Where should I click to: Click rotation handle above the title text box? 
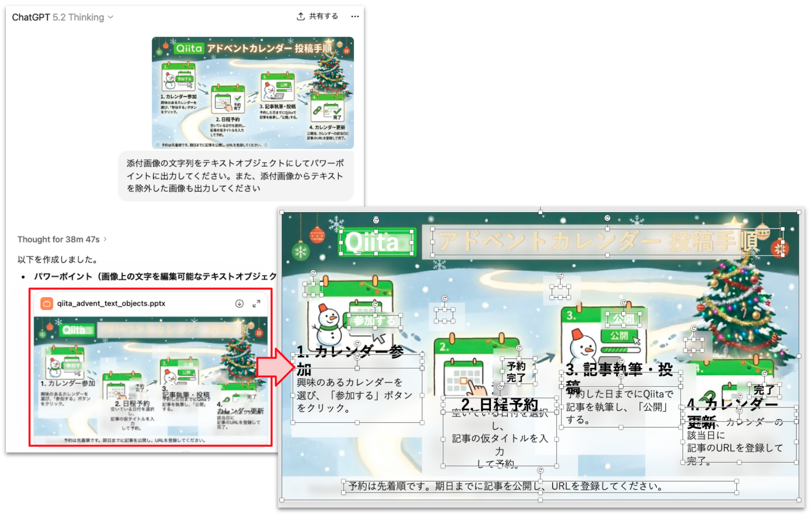point(607,218)
